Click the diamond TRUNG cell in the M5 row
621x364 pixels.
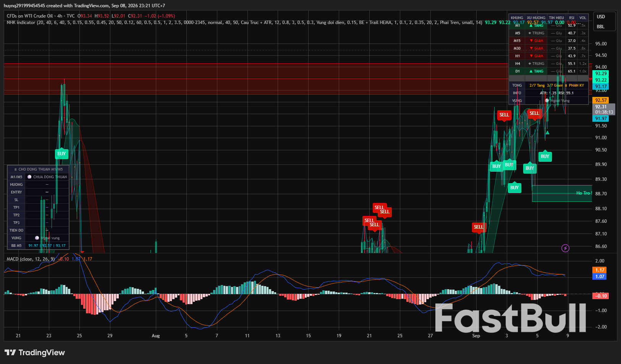pyautogui.click(x=536, y=33)
